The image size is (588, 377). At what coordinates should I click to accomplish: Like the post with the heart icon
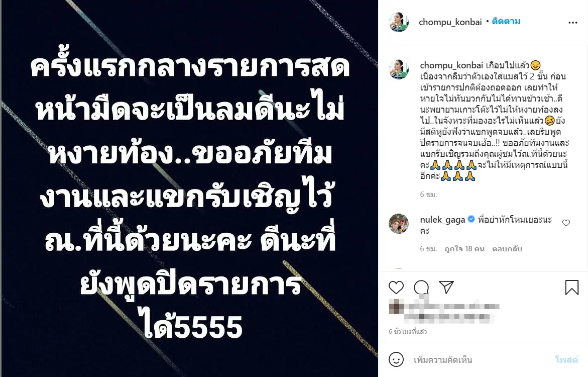click(x=396, y=288)
